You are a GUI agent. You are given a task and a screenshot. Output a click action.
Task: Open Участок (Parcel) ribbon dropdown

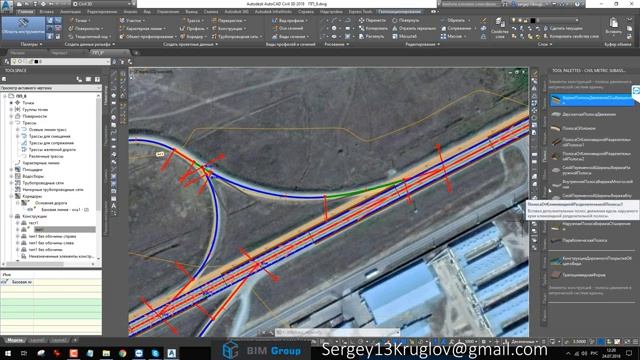tap(132, 20)
